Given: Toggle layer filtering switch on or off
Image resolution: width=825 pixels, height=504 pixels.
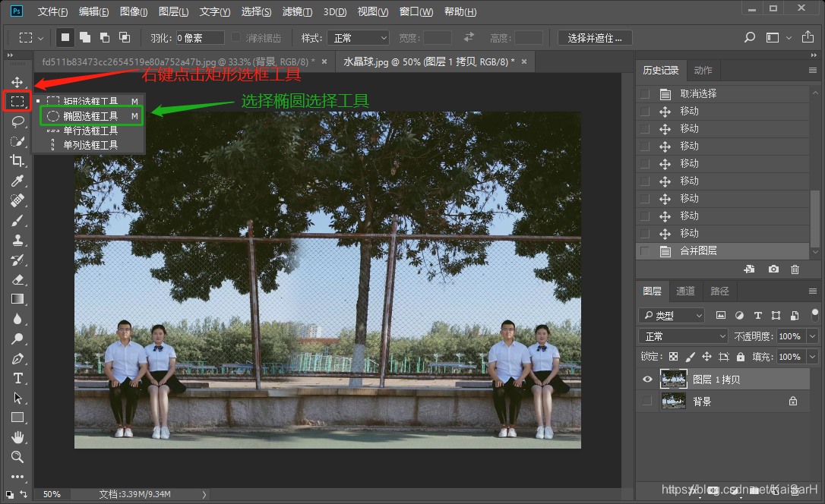Looking at the screenshot, I should click(815, 315).
